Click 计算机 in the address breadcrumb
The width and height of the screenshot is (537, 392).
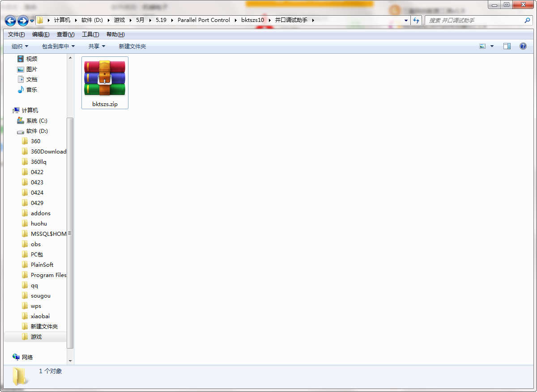pyautogui.click(x=62, y=20)
